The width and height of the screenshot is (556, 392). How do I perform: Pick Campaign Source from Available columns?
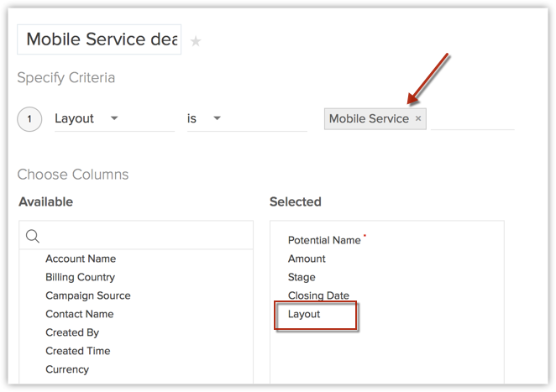point(87,295)
